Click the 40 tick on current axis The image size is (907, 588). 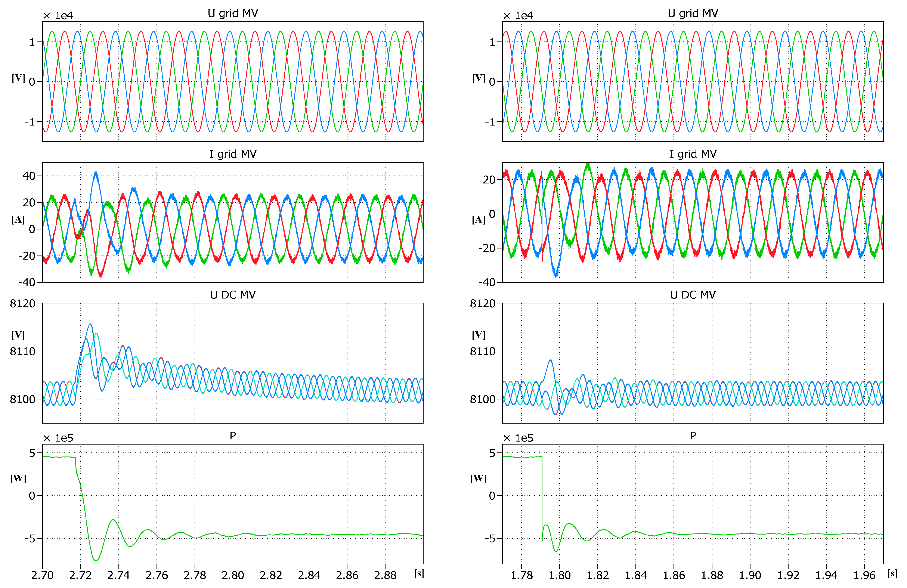coord(29,176)
